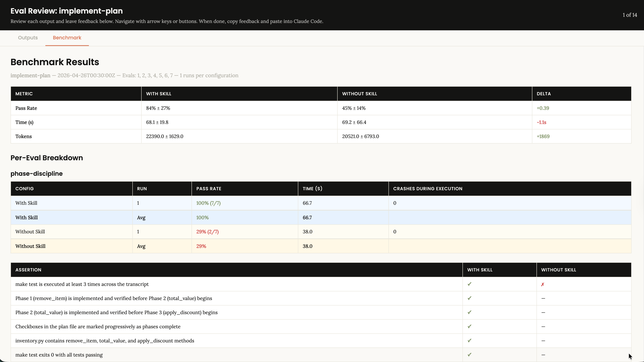Image resolution: width=644 pixels, height=362 pixels.
Task: Click the make test executed 3 times assertion
Action: [82, 284]
